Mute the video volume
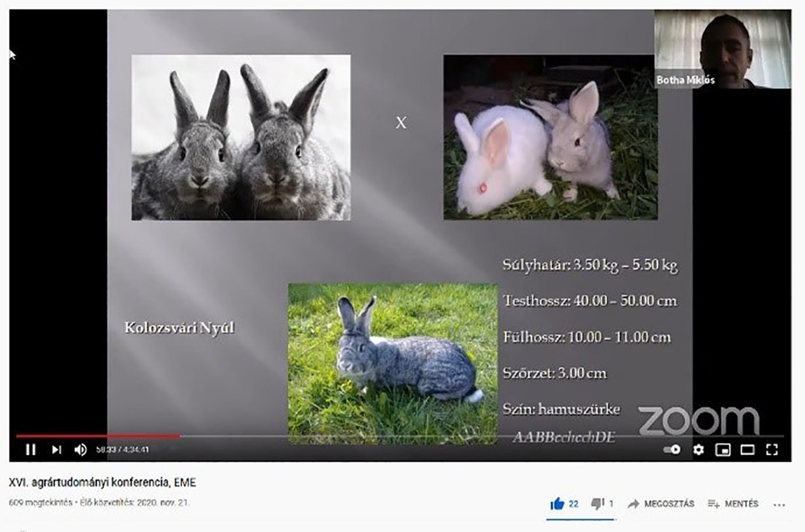 click(80, 450)
